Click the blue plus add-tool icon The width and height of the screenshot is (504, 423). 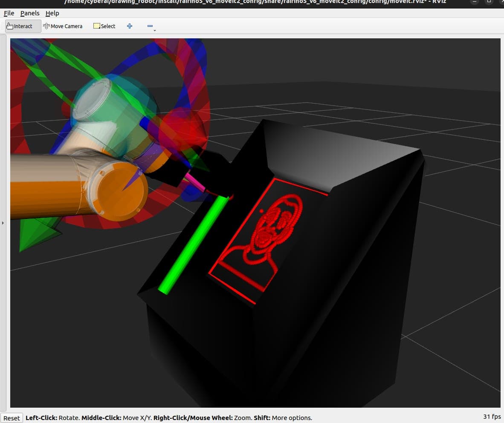pyautogui.click(x=130, y=26)
